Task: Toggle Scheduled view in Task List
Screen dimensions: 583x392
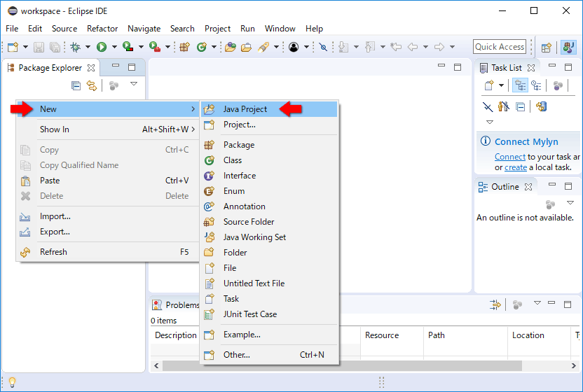Action: coord(536,85)
